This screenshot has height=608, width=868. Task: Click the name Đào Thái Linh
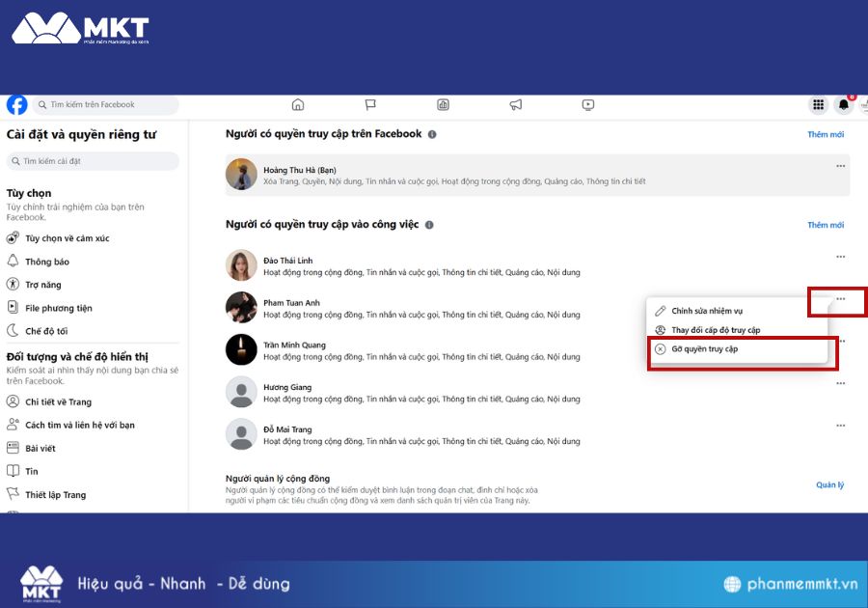(x=287, y=261)
